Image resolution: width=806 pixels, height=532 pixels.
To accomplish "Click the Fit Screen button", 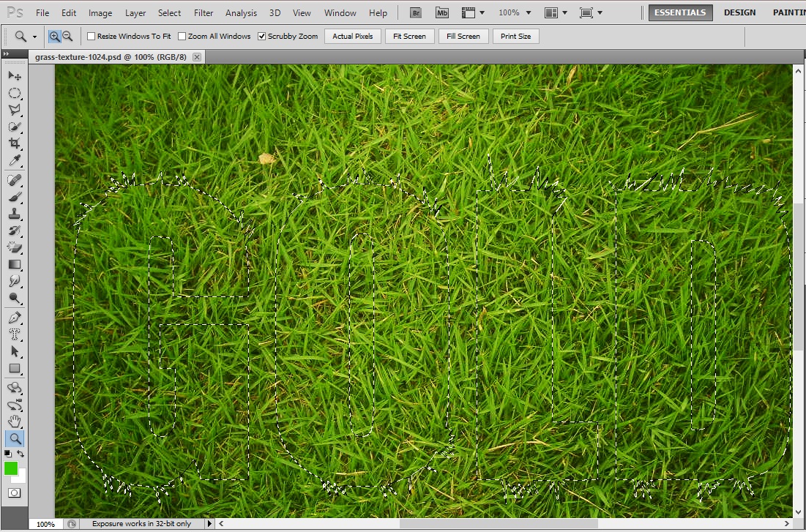I will tap(408, 36).
